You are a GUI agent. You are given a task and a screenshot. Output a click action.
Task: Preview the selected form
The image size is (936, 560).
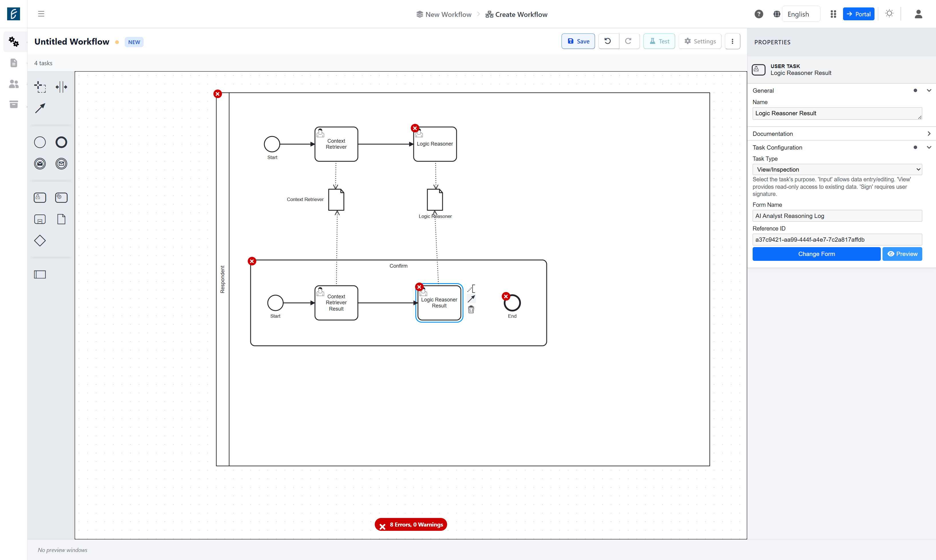(902, 254)
